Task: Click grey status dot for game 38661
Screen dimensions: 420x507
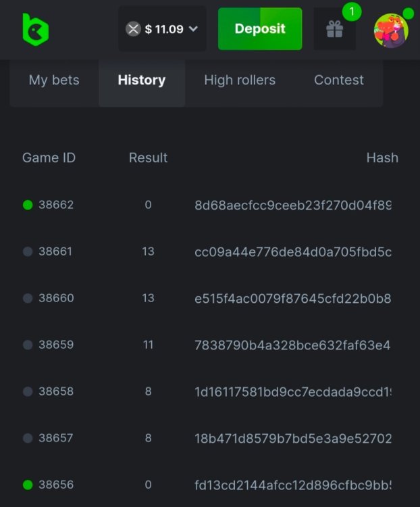Action: [28, 251]
